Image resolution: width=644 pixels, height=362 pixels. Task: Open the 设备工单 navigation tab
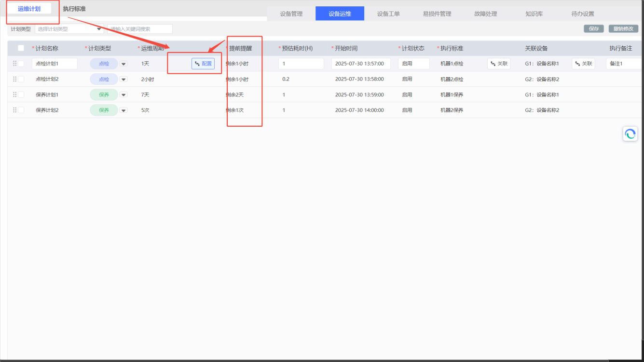coord(388,14)
